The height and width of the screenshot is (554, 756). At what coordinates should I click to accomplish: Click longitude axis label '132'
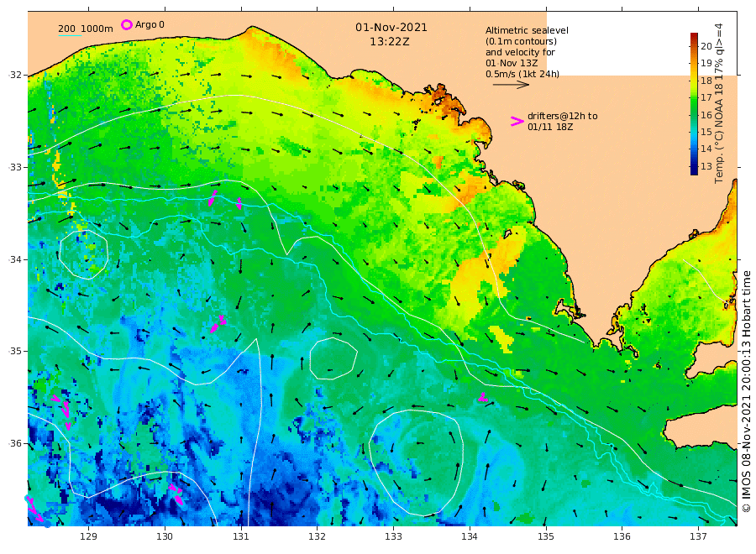(x=317, y=536)
